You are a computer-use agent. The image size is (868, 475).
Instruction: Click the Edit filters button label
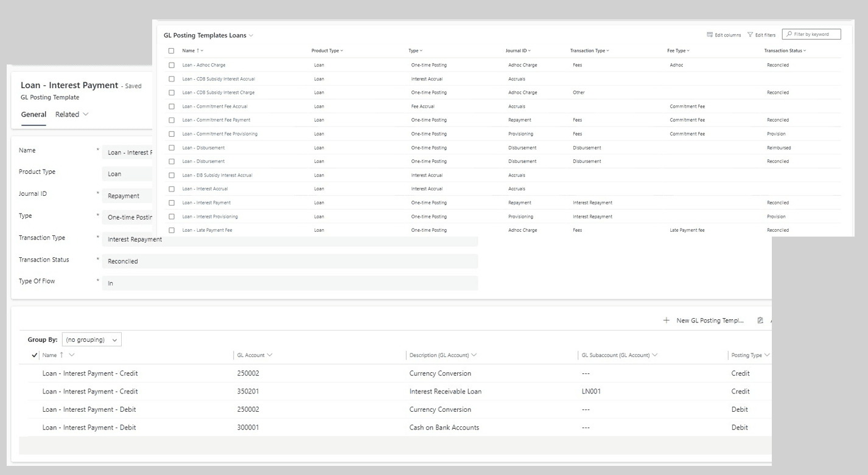pos(765,35)
